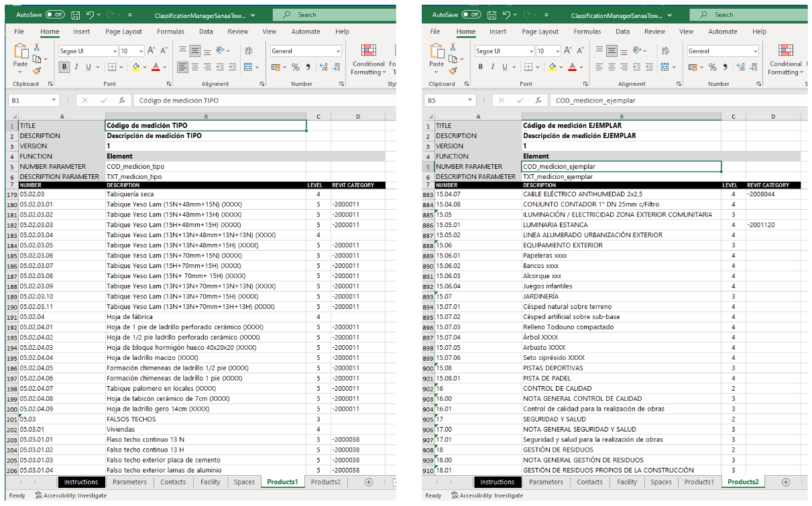This screenshot has width=812, height=506.
Task: Open Merge & Center dropdown in right Excel window
Action: (x=674, y=67)
